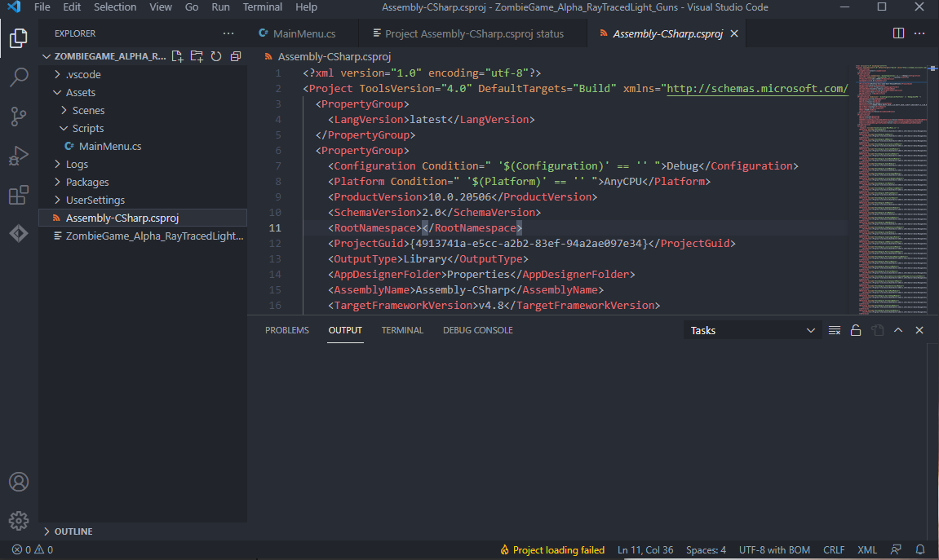Image resolution: width=939 pixels, height=560 pixels.
Task: Change line ending via CRLF
Action: [834, 550]
